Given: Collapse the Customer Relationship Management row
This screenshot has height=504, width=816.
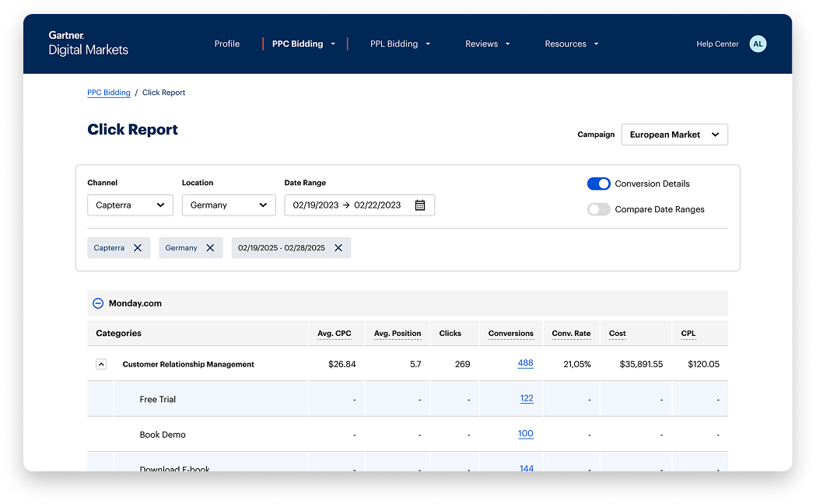Looking at the screenshot, I should point(101,364).
